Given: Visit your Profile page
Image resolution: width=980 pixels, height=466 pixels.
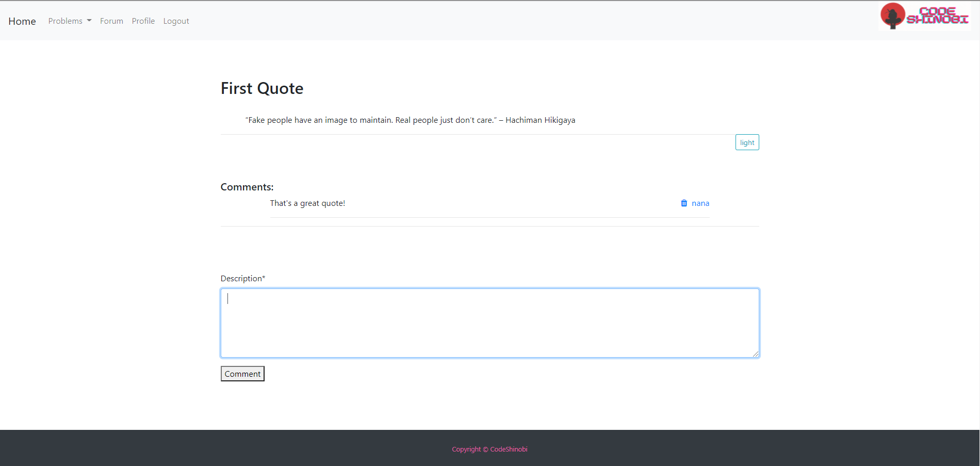Looking at the screenshot, I should (x=143, y=21).
